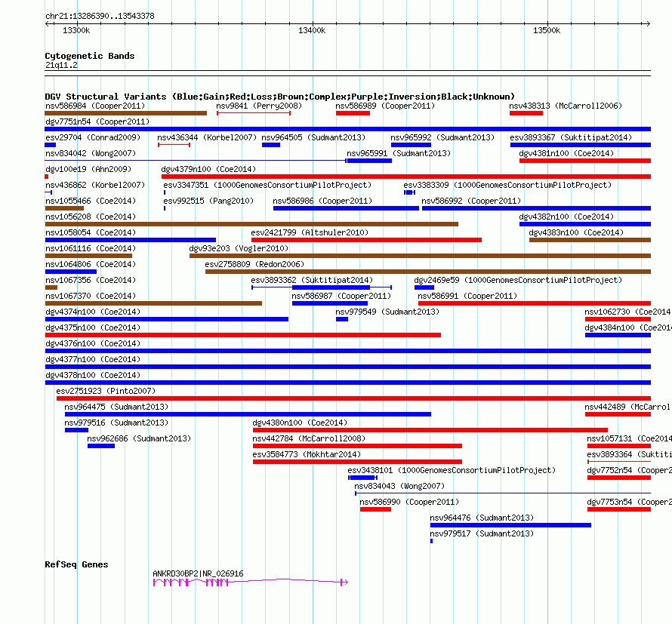
Task: Open dgv4379n100 (Coe2014) variant label
Action: tap(208, 169)
